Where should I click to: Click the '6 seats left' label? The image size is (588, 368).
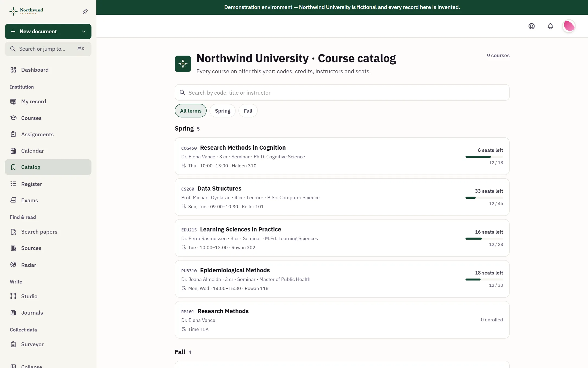pos(490,150)
